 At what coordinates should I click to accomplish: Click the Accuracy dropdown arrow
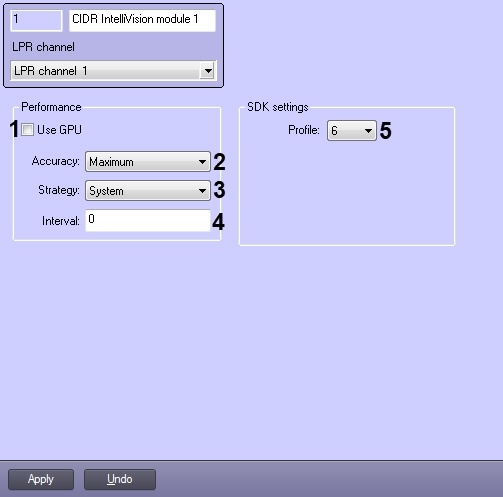click(202, 162)
